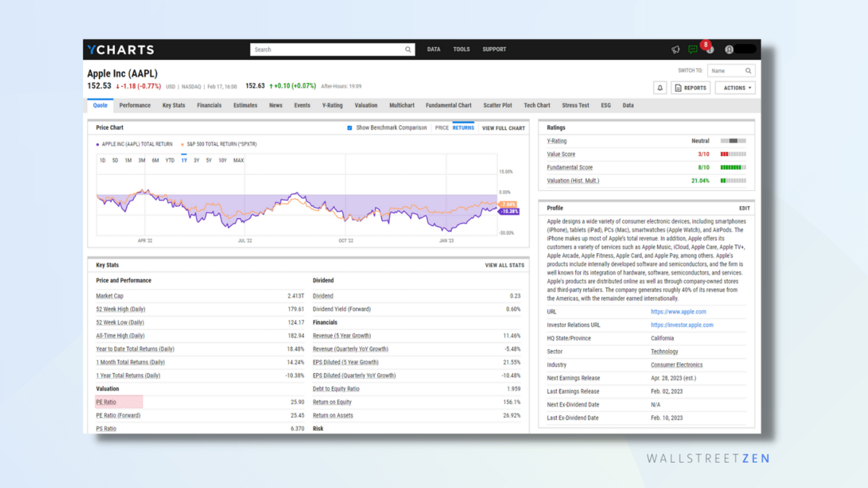Switch the price chart to RETURNS view
This screenshot has width=868, height=488.
click(x=464, y=128)
